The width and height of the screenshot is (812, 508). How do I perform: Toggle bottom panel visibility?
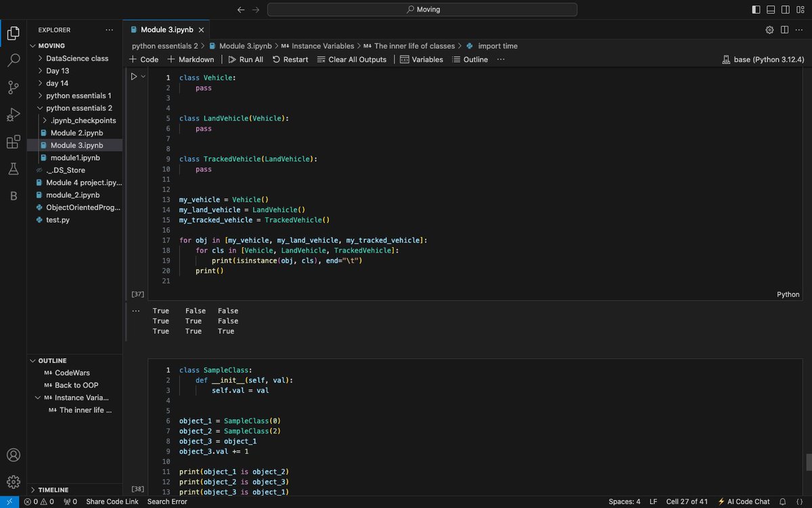(771, 9)
